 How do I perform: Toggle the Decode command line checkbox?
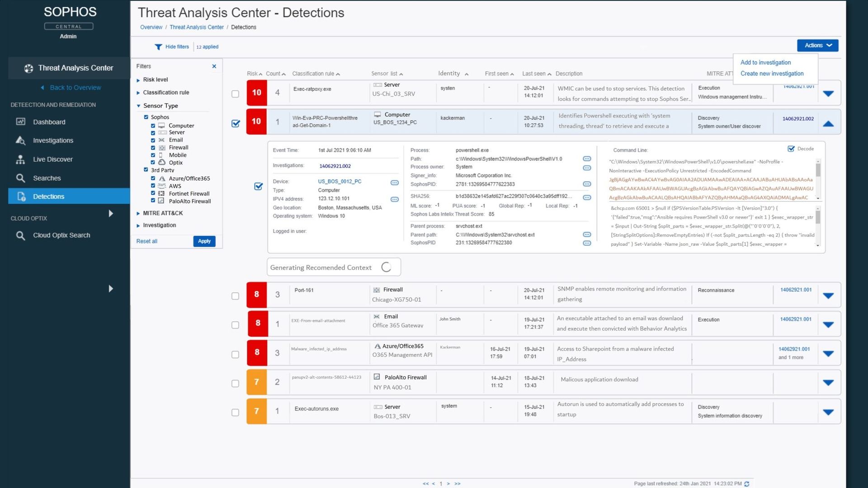(x=791, y=149)
